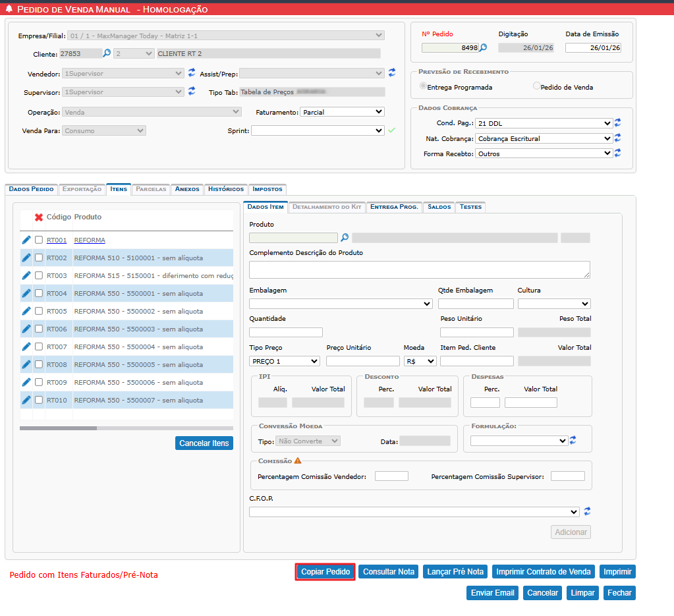Screen dimensions: 674x616
Task: Click the pencil edit icon for RT002
Action: (26, 258)
